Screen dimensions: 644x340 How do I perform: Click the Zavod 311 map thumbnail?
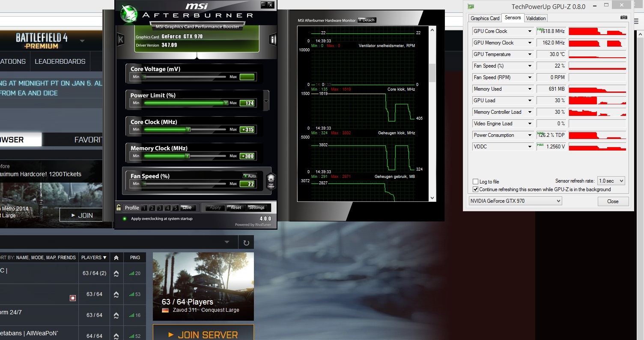click(x=203, y=286)
